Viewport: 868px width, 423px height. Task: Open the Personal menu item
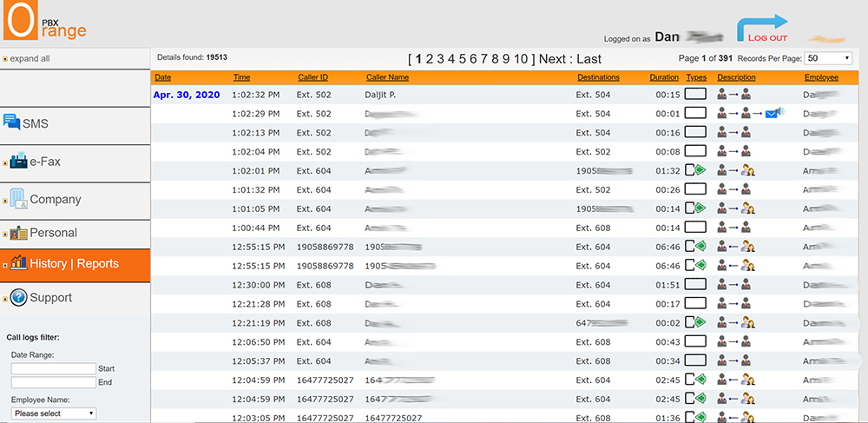[53, 233]
